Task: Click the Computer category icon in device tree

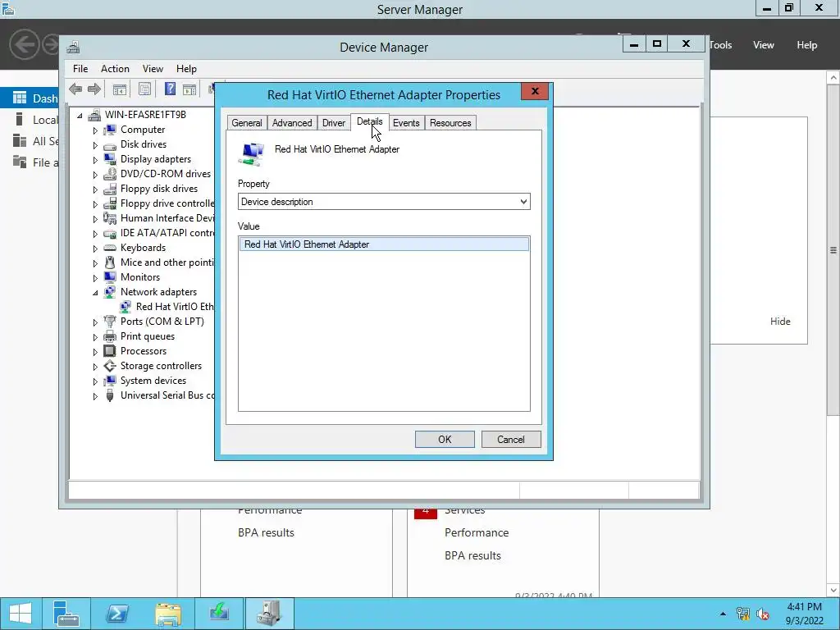Action: (110, 130)
